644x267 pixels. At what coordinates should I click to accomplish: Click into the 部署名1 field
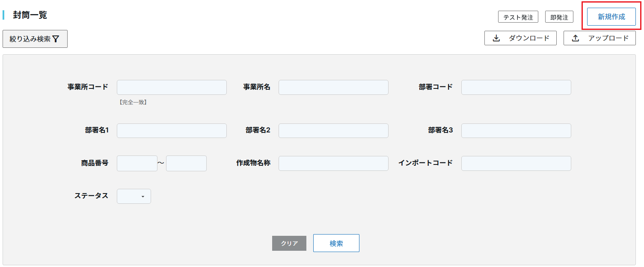tap(172, 131)
